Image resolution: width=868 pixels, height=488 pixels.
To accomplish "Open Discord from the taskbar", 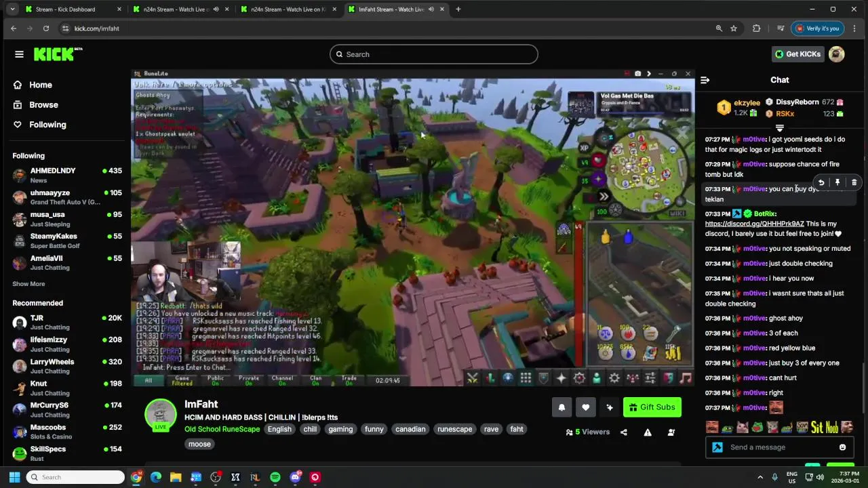I will point(295,477).
